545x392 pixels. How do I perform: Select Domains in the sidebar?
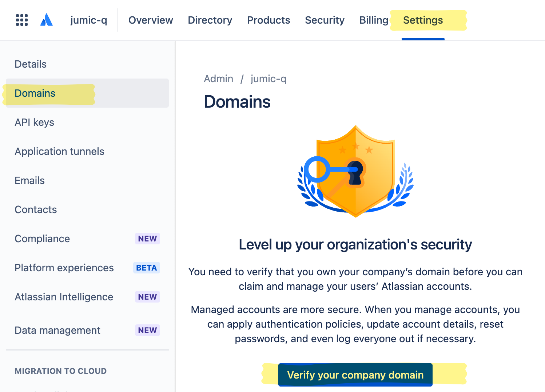pyautogui.click(x=35, y=93)
